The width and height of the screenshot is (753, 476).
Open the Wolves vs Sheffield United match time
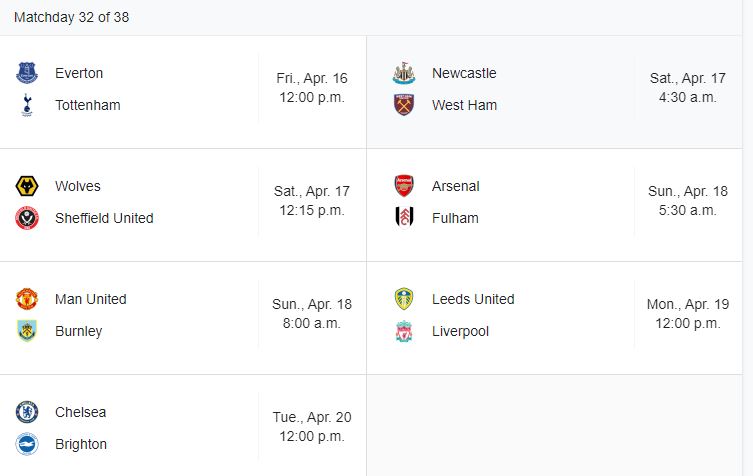pos(312,201)
